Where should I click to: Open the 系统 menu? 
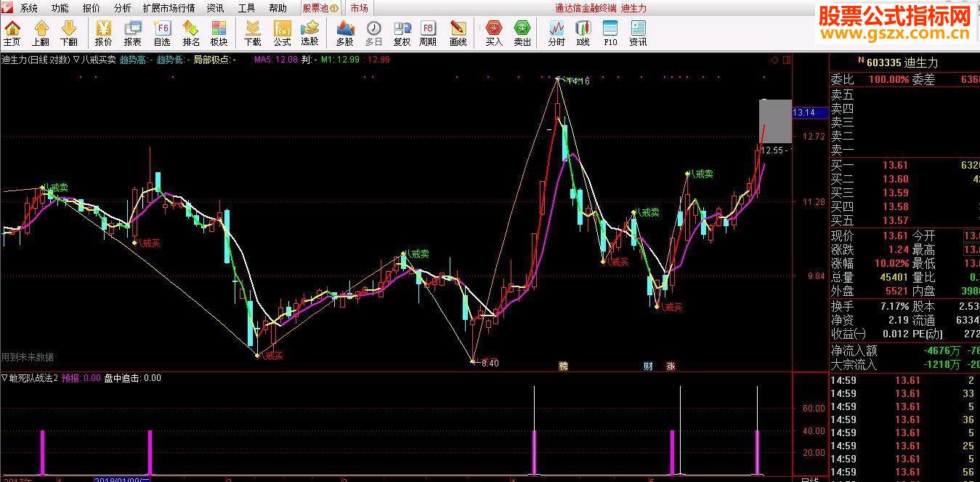coord(29,8)
